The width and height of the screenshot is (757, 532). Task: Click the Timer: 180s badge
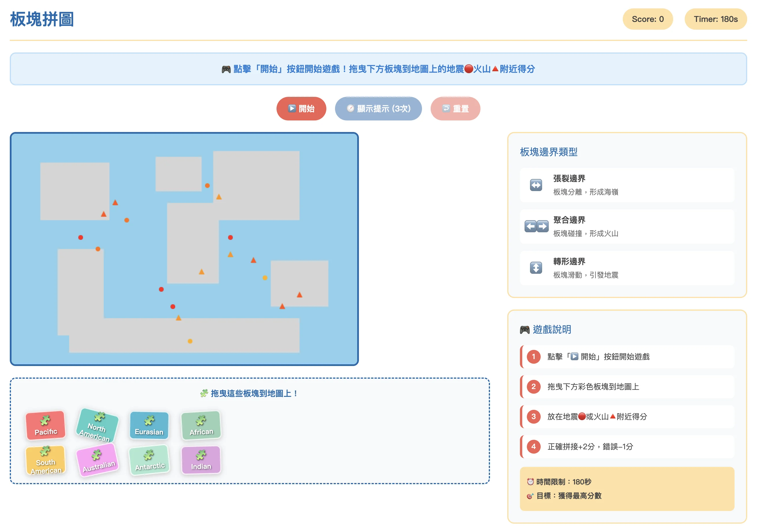pyautogui.click(x=715, y=19)
